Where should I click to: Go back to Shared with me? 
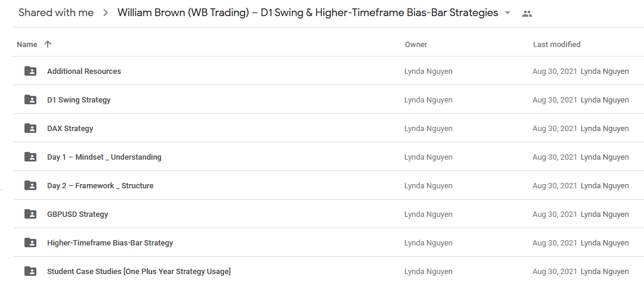click(56, 13)
